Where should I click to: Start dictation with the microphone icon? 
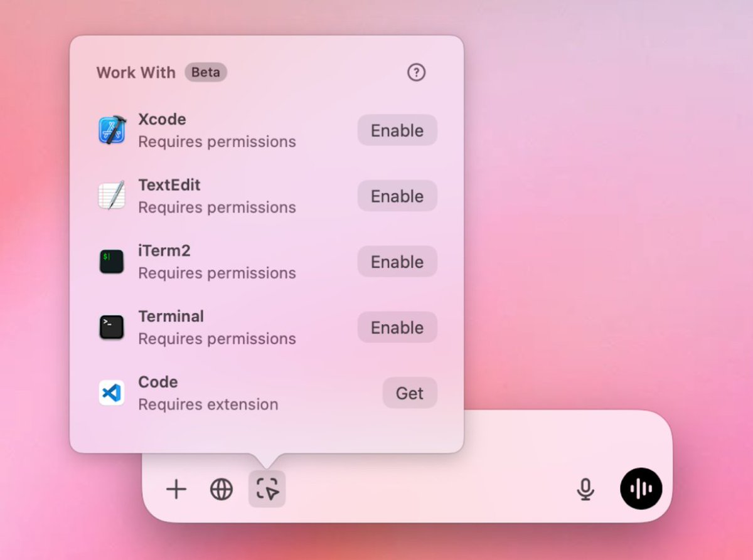[585, 489]
